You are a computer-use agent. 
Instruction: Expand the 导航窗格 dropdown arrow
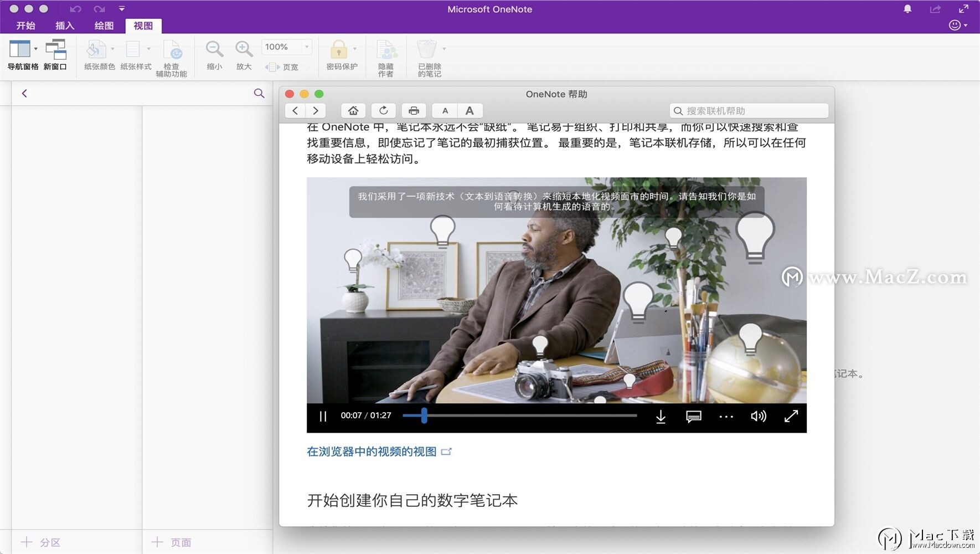(x=36, y=49)
